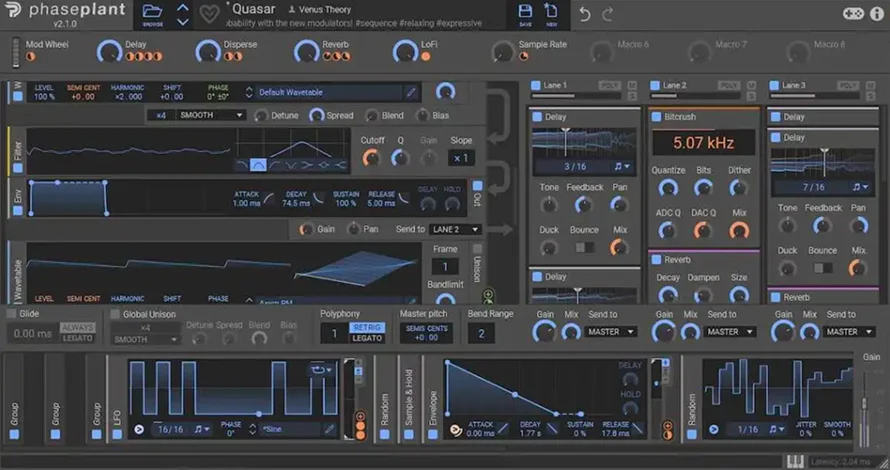Click the pencil edit icon beside Default Wavetable
Viewport: 890px width, 470px height.
(410, 92)
